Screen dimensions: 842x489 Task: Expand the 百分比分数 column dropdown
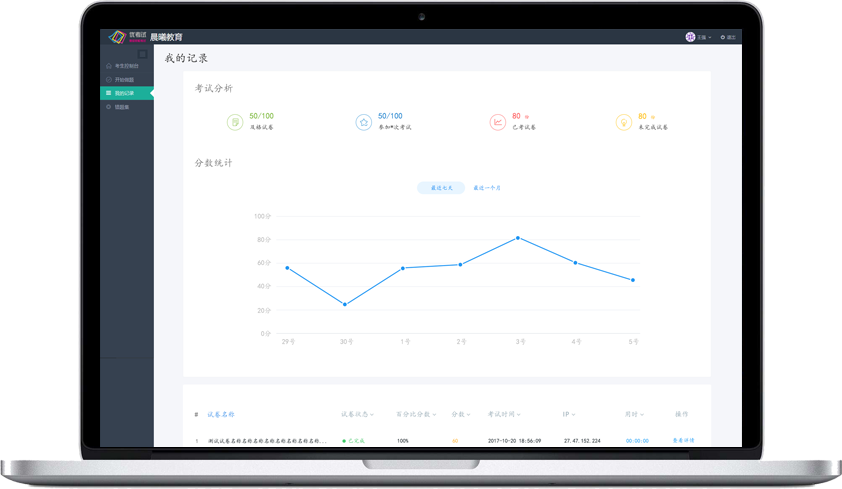click(415, 414)
